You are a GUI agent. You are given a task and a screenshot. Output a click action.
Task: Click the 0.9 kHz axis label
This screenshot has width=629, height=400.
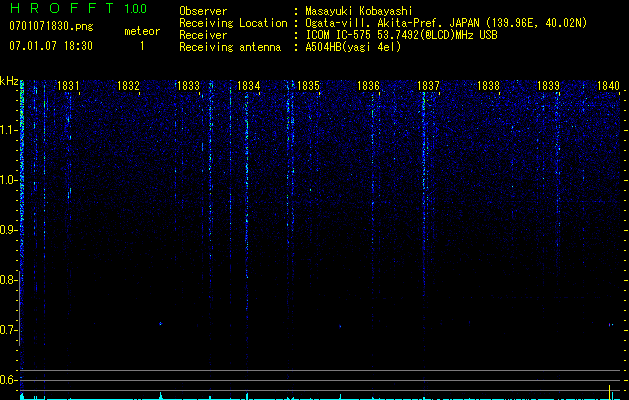8,230
